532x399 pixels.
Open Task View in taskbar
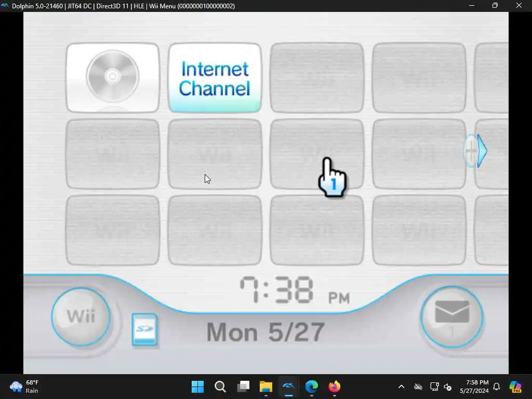(243, 387)
